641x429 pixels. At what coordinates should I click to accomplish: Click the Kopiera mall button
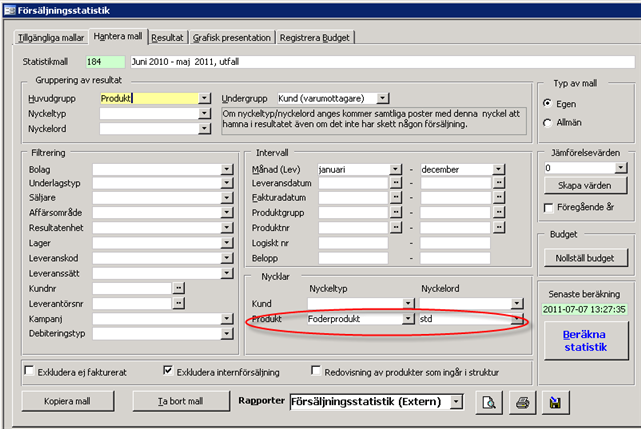(x=68, y=401)
